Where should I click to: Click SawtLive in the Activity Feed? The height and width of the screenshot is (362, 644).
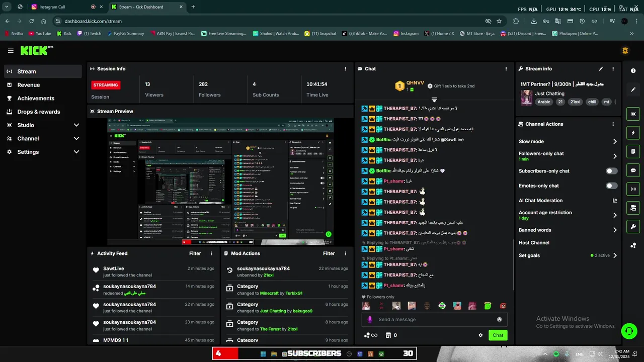[x=114, y=268]
